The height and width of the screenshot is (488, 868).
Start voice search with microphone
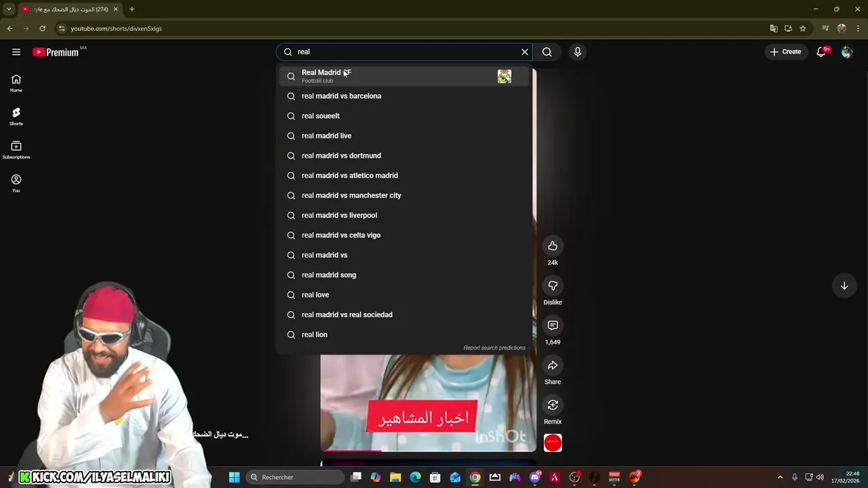point(578,52)
